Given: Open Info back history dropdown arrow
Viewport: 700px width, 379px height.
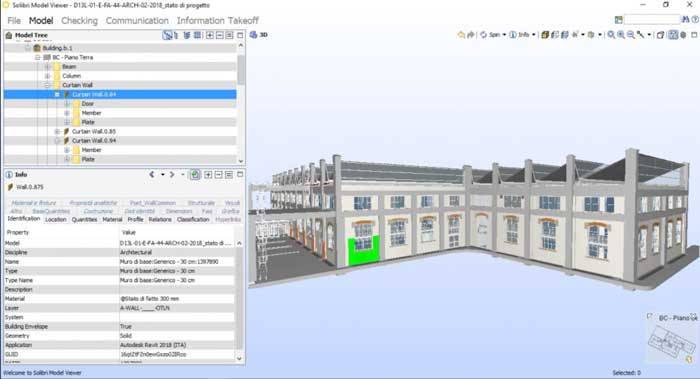Looking at the screenshot, I should tap(162, 175).
